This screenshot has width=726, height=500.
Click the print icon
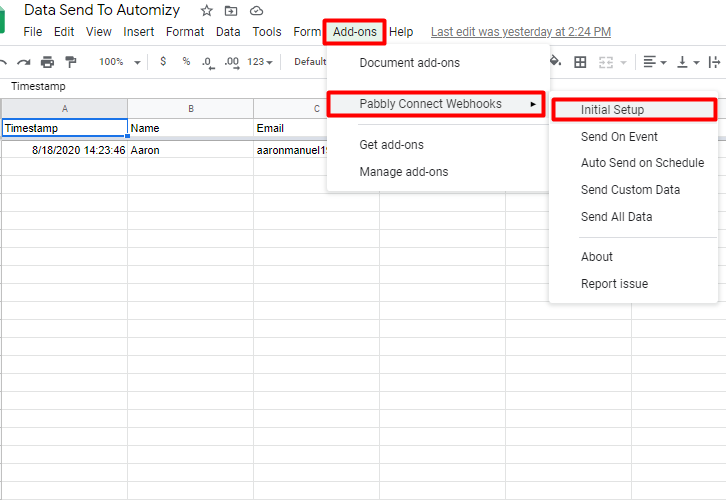[x=47, y=62]
